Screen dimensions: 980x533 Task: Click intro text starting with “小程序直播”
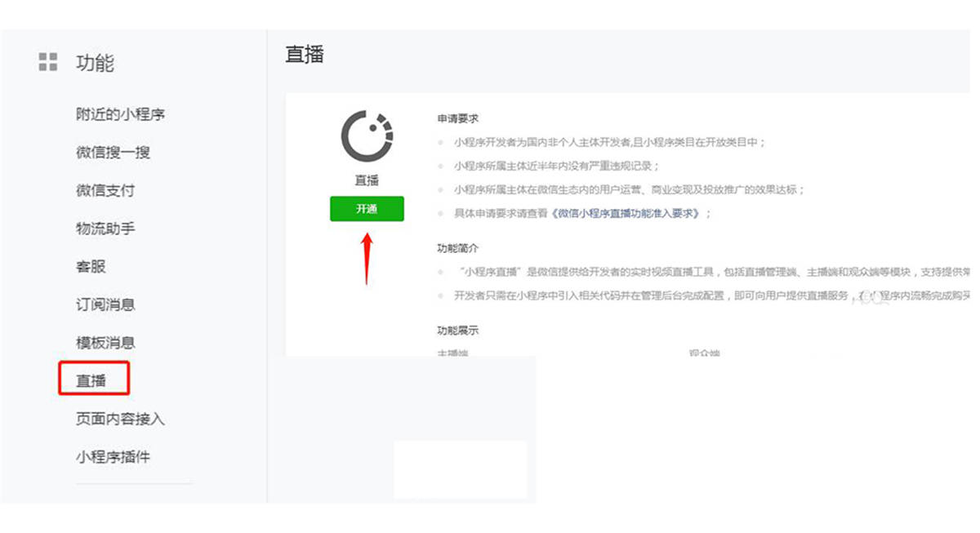(x=713, y=271)
